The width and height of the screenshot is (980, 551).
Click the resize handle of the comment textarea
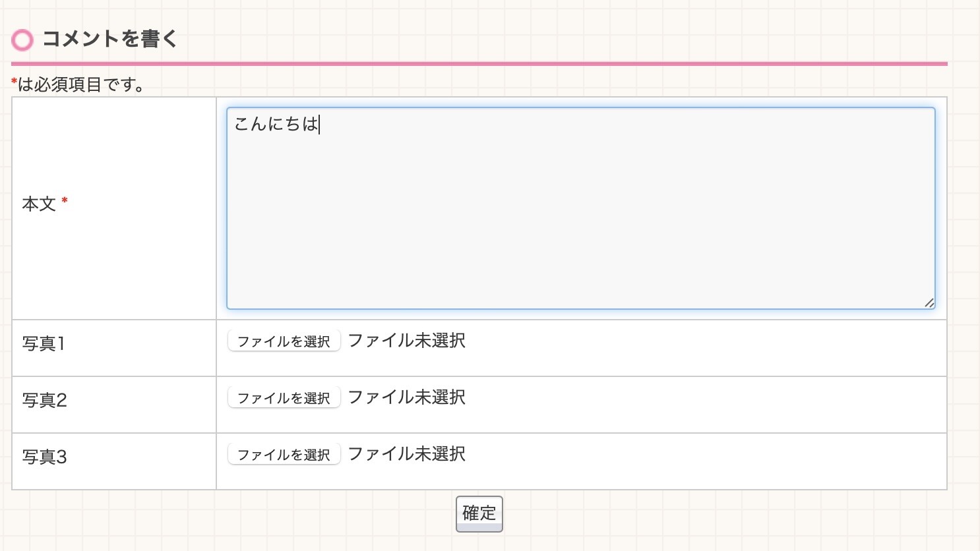pos(929,303)
